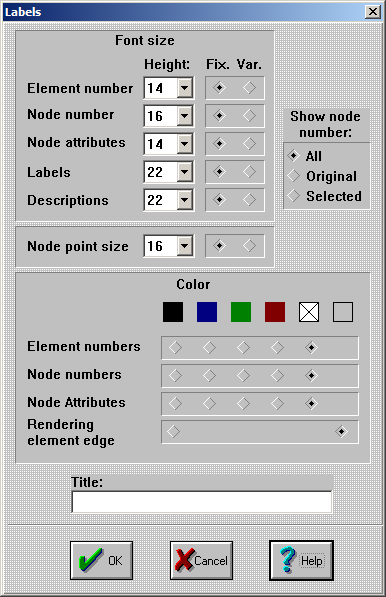Click the Cancel button with red X
386x597 pixels.
201,560
